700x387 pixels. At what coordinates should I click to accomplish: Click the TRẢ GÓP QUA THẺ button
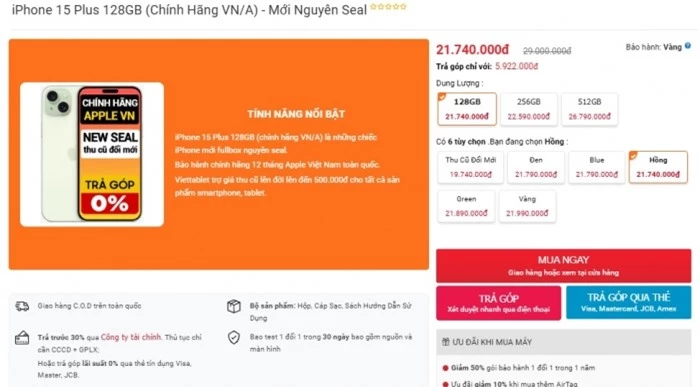(x=628, y=302)
